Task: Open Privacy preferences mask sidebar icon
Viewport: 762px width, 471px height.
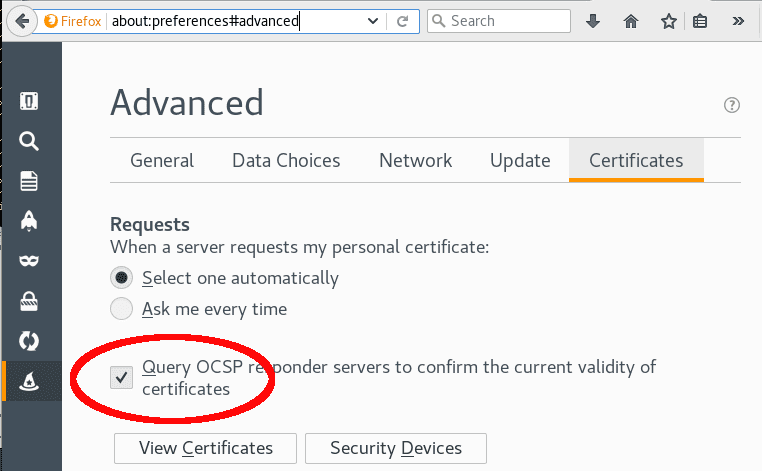Action: tap(29, 261)
